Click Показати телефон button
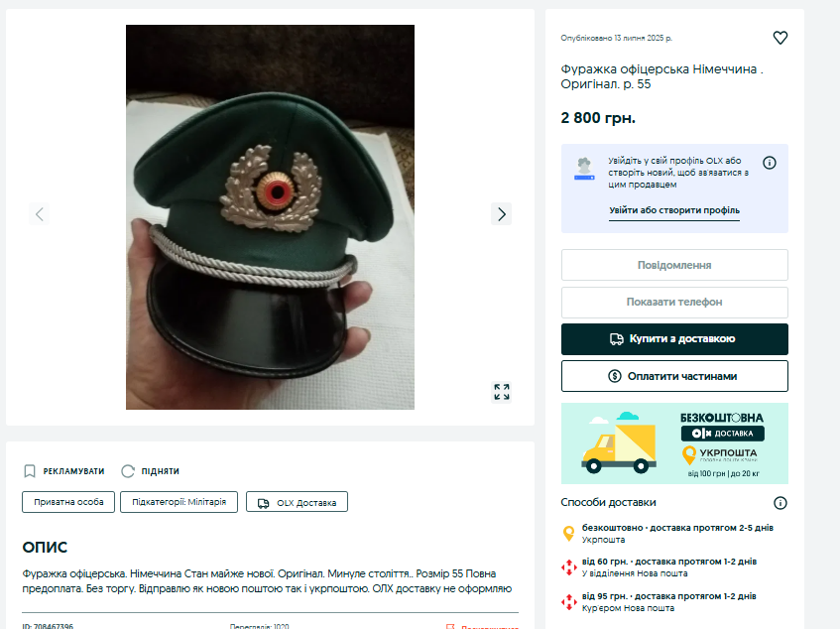 [x=674, y=303]
